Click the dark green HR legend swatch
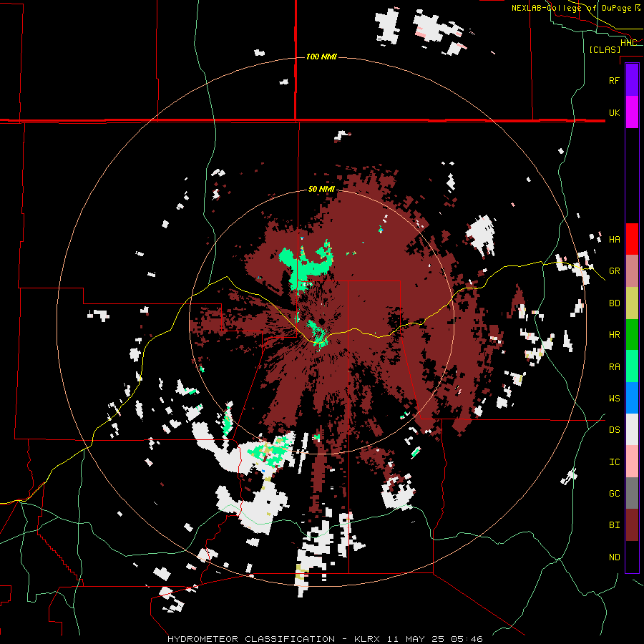The width and height of the screenshot is (644, 644). point(632,335)
